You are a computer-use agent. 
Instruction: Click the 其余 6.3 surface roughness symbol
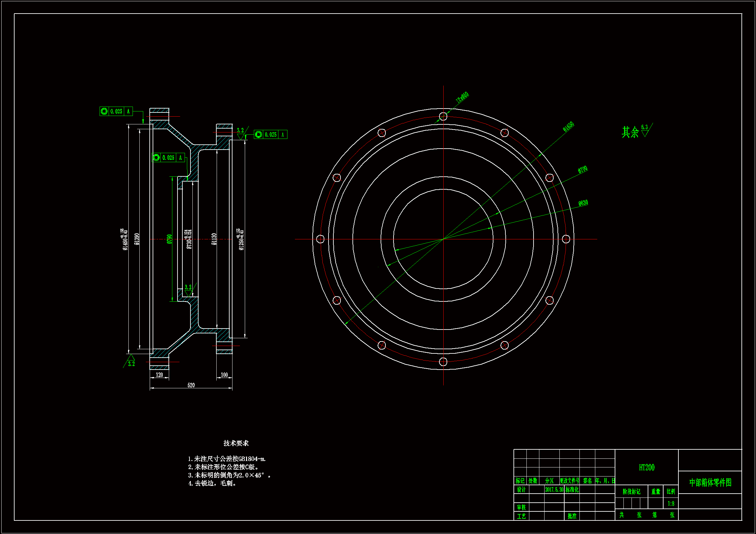[x=645, y=131]
